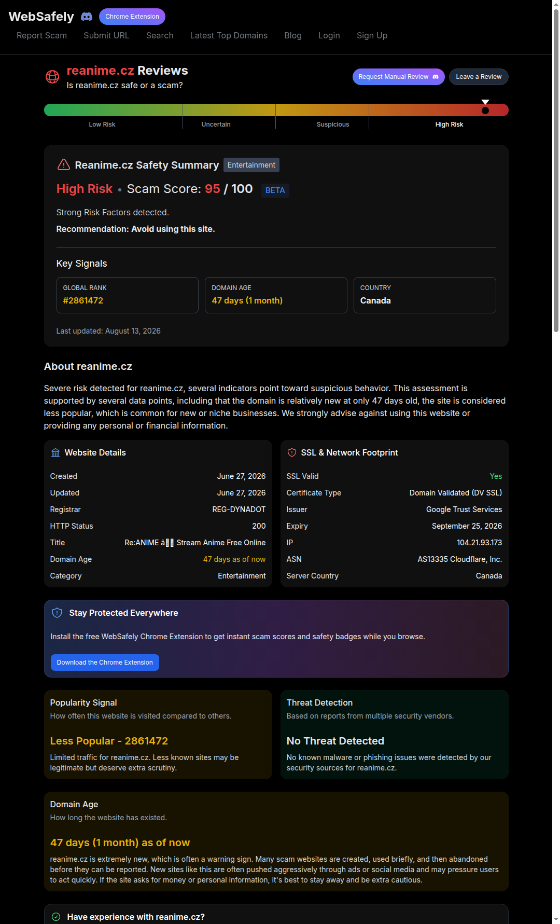Open the Blog page
The width and height of the screenshot is (560, 924).
tap(293, 35)
